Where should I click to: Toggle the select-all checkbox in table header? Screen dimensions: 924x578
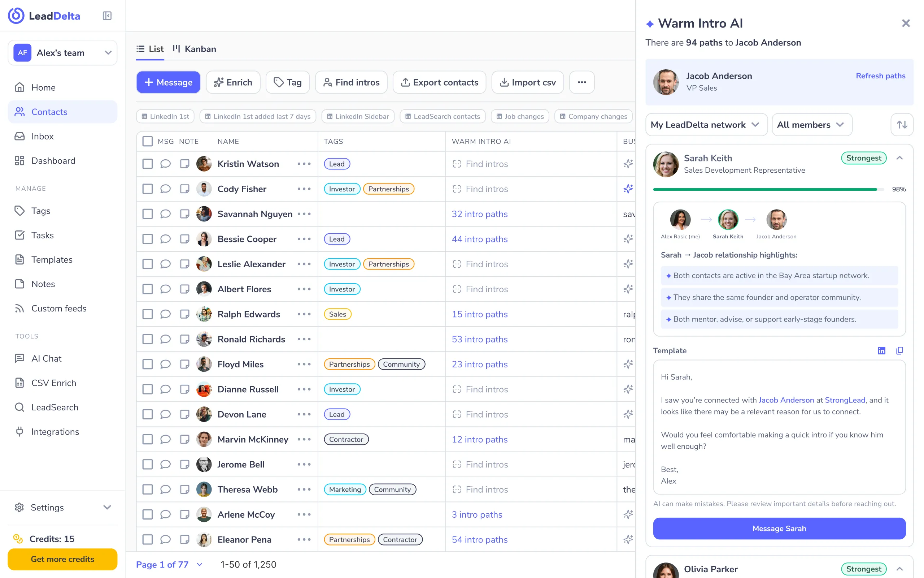click(147, 142)
